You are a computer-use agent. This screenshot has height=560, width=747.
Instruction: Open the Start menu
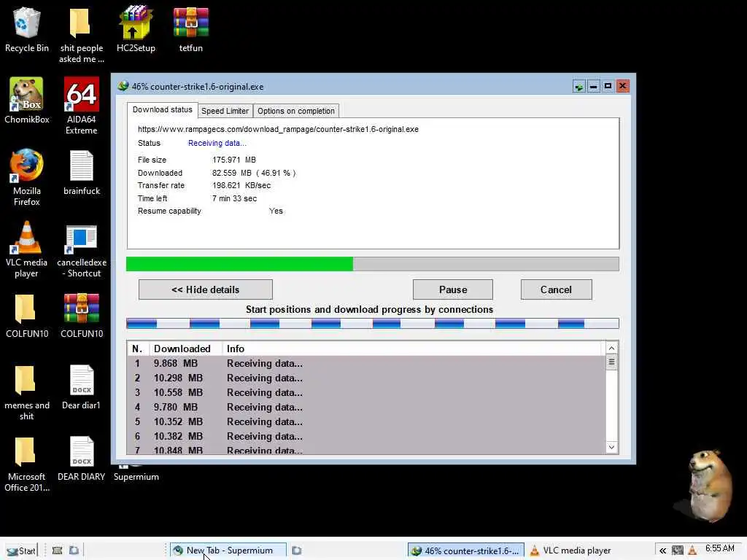pyautogui.click(x=21, y=551)
